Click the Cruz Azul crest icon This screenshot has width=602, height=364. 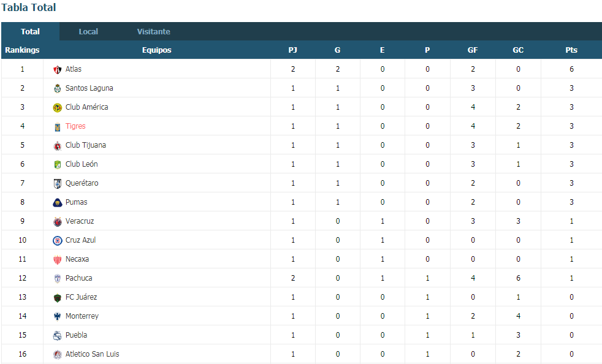click(x=57, y=241)
